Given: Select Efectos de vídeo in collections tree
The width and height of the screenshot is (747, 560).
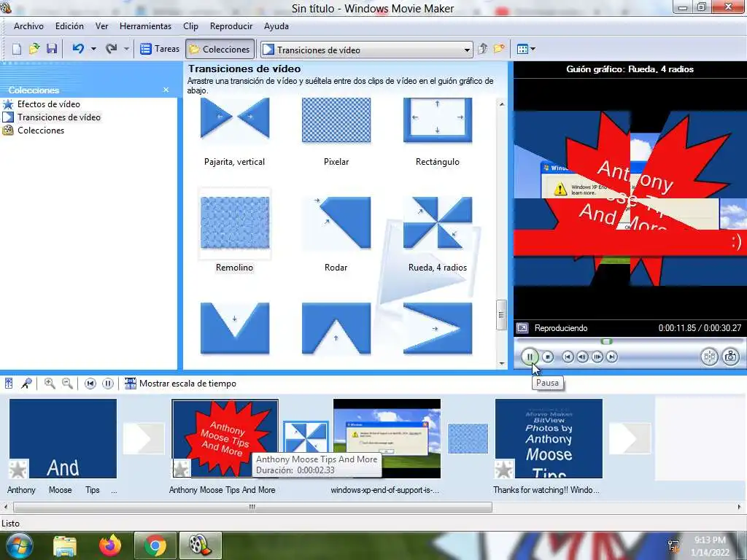Looking at the screenshot, I should (49, 104).
